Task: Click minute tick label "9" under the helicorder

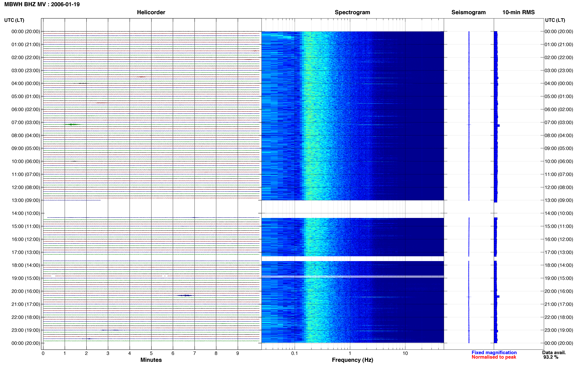Action: coord(238,353)
